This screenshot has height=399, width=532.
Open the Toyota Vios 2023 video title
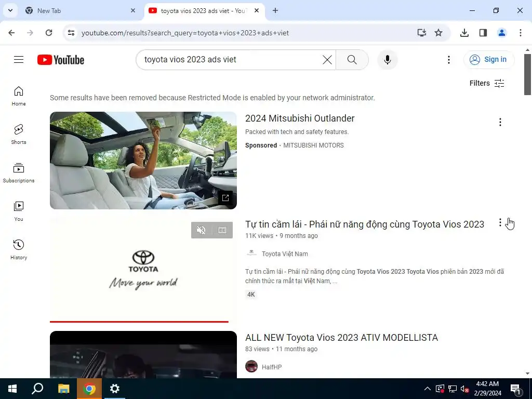coord(365,224)
